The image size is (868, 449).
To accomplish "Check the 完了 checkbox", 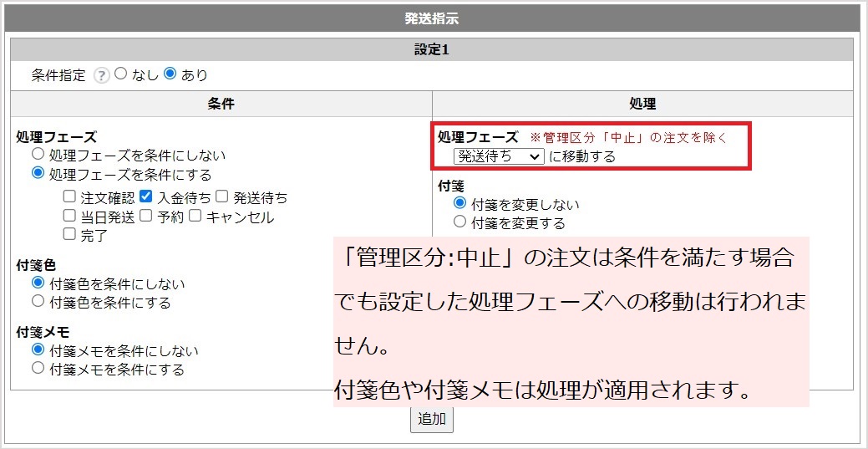I will coord(69,234).
